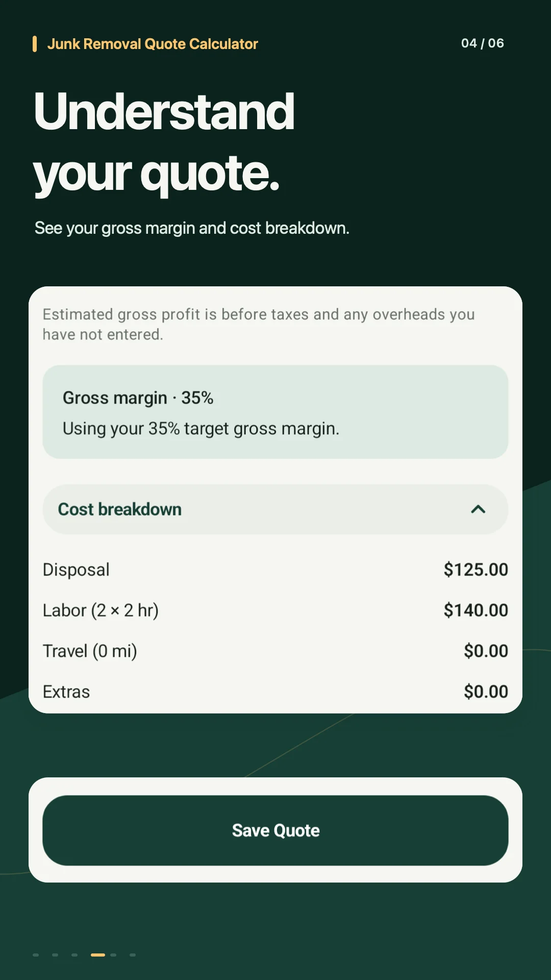Click the estimated gross profit note text
This screenshot has width=551, height=980.
(259, 324)
